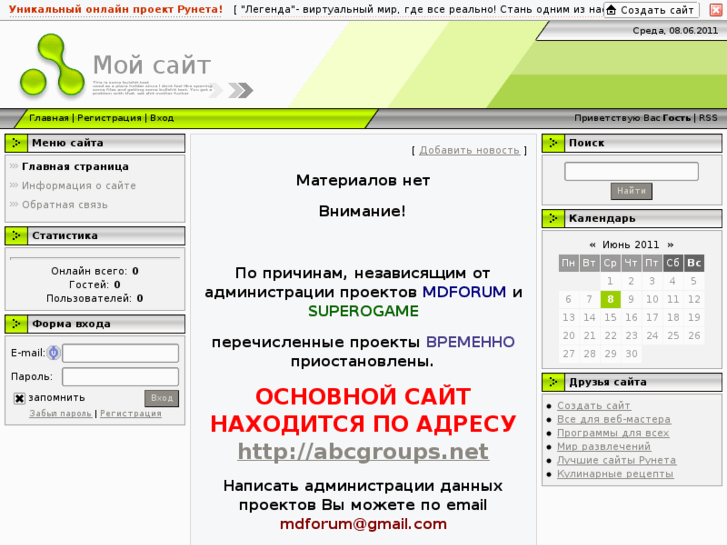This screenshot has width=727, height=545.
Task: Open Главная страница in site menu
Action: pos(75,167)
